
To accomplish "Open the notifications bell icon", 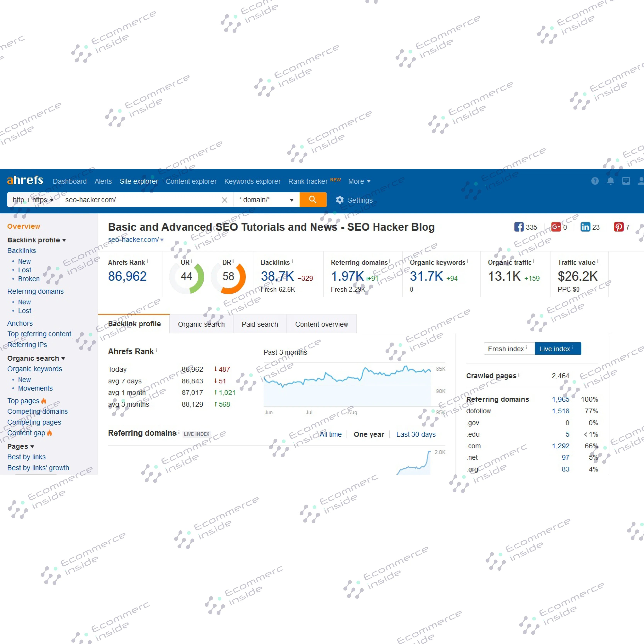I will click(x=610, y=181).
